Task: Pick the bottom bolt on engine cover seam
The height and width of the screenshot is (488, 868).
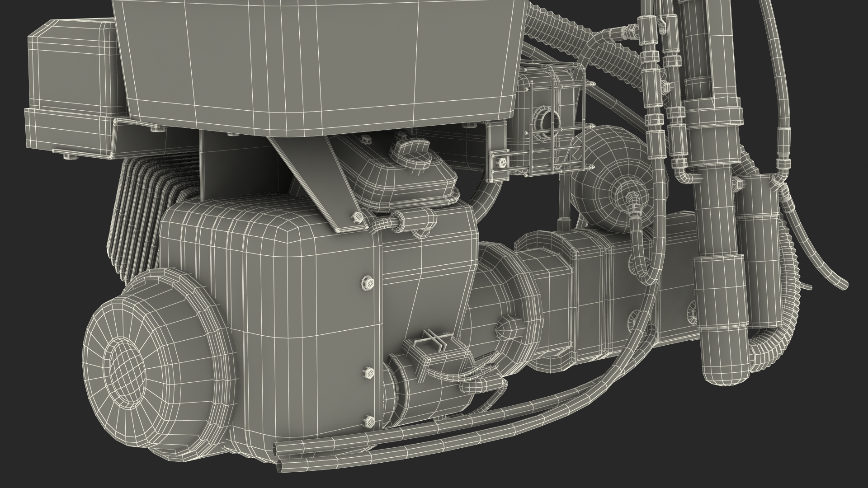Action: [x=369, y=420]
